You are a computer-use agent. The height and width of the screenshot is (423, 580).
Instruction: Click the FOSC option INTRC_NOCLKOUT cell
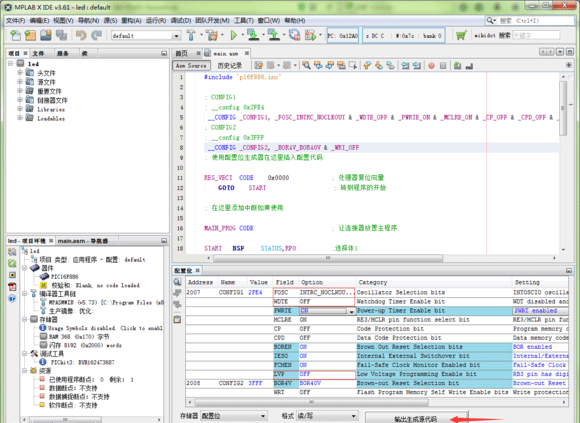(327, 292)
